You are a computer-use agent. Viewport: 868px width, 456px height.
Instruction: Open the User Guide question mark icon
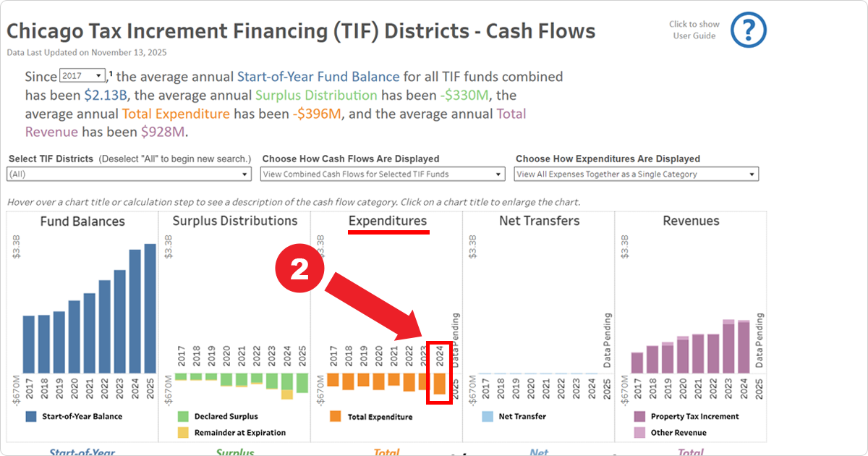tap(749, 30)
